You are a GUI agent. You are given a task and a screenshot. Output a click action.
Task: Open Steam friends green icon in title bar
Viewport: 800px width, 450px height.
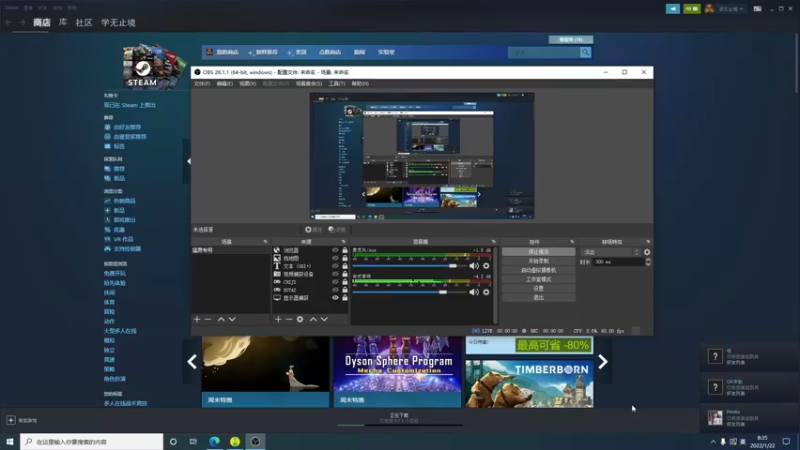[x=692, y=9]
